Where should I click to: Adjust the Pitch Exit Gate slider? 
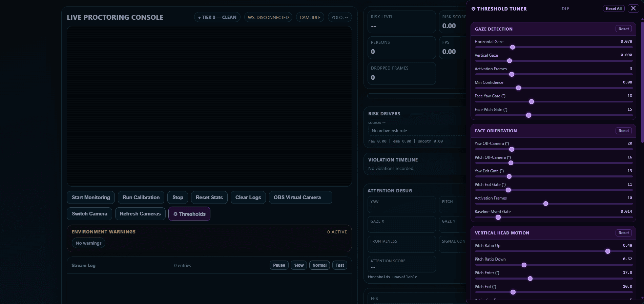coord(554,190)
